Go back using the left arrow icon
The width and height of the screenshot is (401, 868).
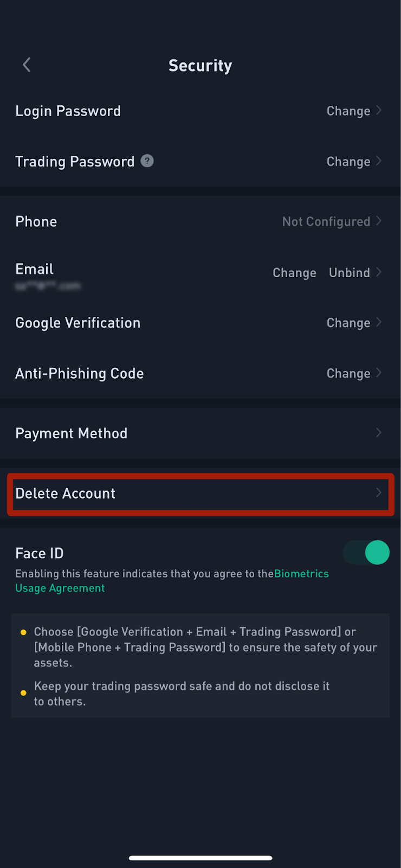coord(27,65)
